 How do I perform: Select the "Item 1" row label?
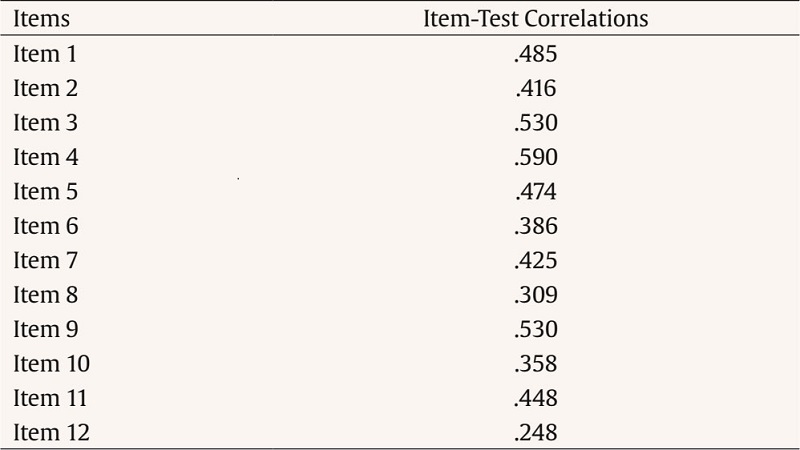[x=45, y=55]
